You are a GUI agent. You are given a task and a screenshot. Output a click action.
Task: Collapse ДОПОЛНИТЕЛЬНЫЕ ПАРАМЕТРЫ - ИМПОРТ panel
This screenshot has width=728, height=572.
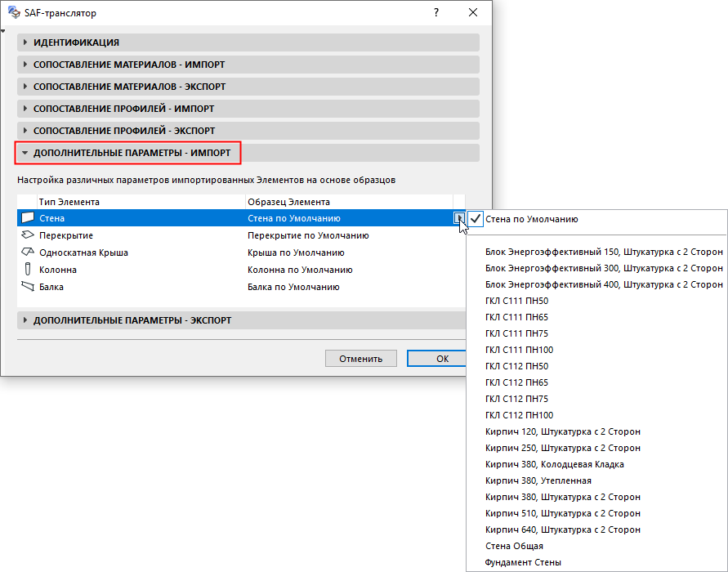(248, 153)
